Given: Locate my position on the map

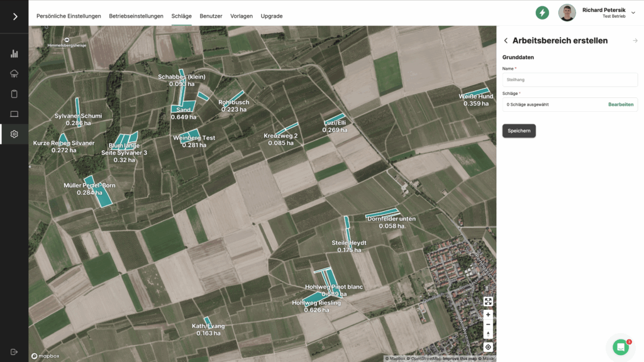Looking at the screenshot, I should [488, 347].
